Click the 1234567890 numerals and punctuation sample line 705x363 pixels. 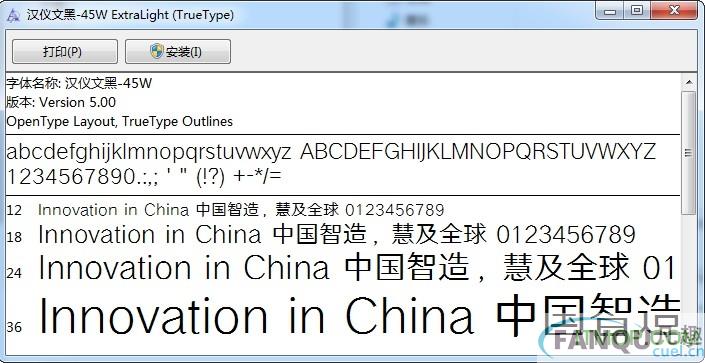pyautogui.click(x=144, y=177)
